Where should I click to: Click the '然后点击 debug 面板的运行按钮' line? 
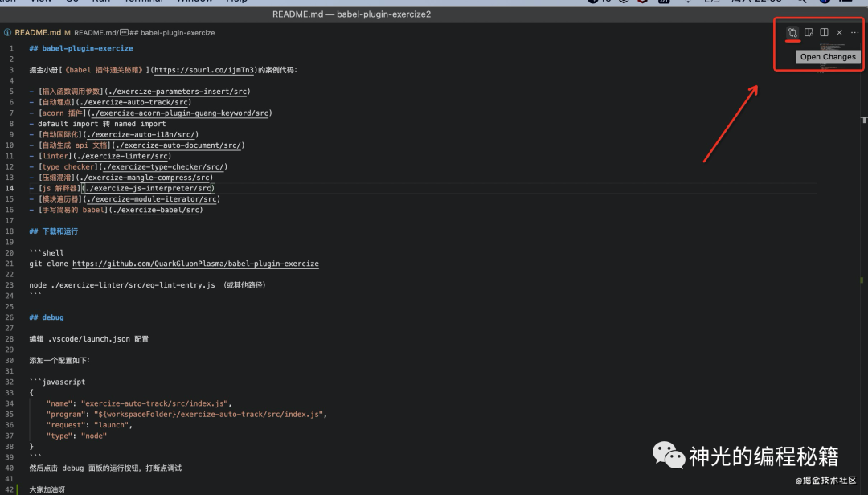coord(105,469)
